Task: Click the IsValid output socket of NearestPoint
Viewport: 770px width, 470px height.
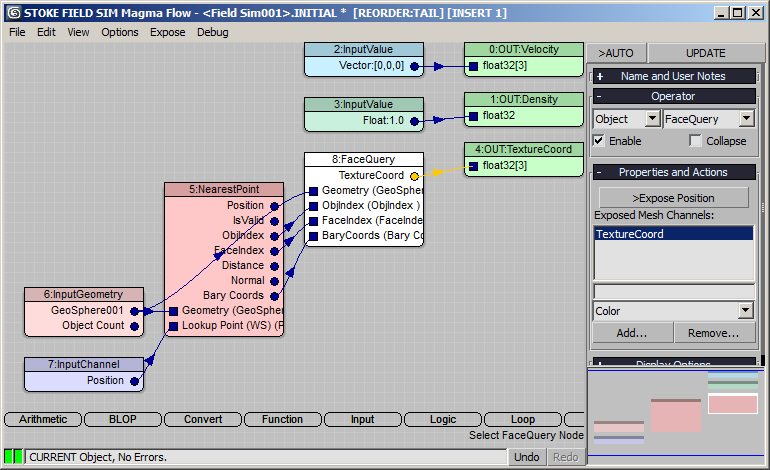Action: click(x=275, y=221)
